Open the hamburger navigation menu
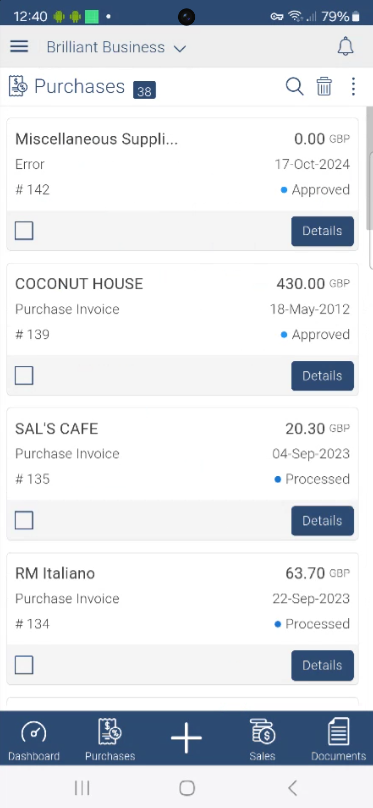This screenshot has width=373, height=808. (19, 47)
